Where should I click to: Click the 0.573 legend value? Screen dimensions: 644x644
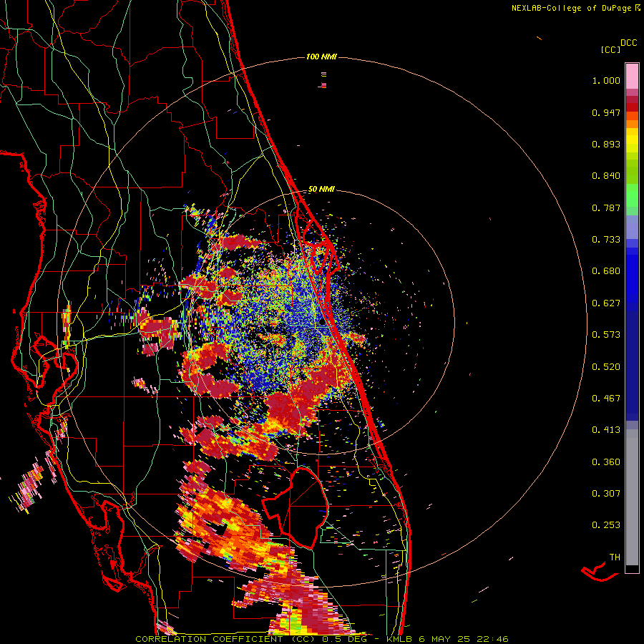click(x=606, y=335)
